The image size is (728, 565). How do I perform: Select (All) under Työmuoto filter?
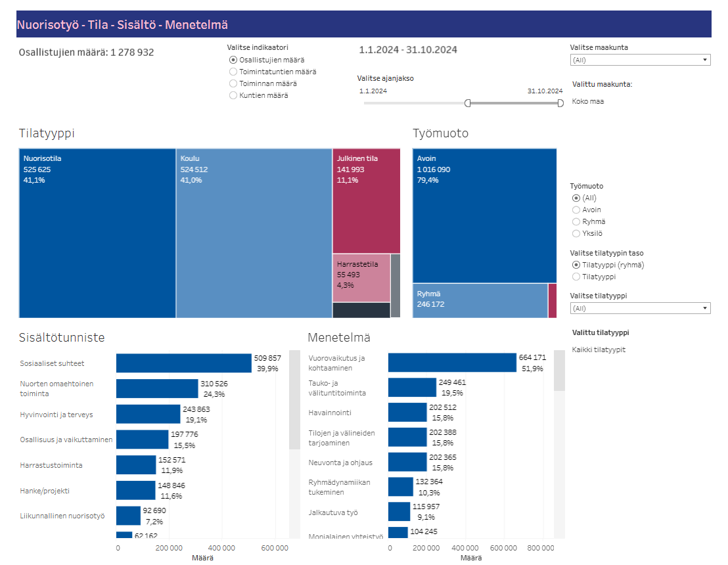576,198
